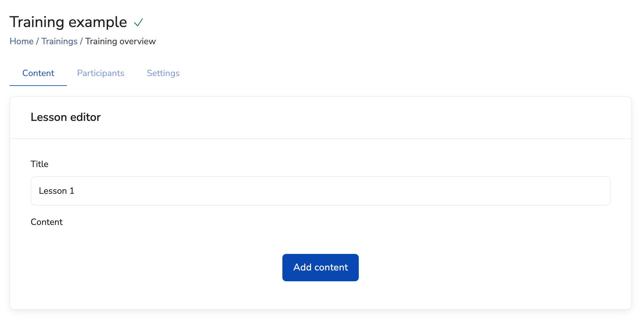Click the Lesson editor heading
The width and height of the screenshot is (644, 322).
[66, 117]
